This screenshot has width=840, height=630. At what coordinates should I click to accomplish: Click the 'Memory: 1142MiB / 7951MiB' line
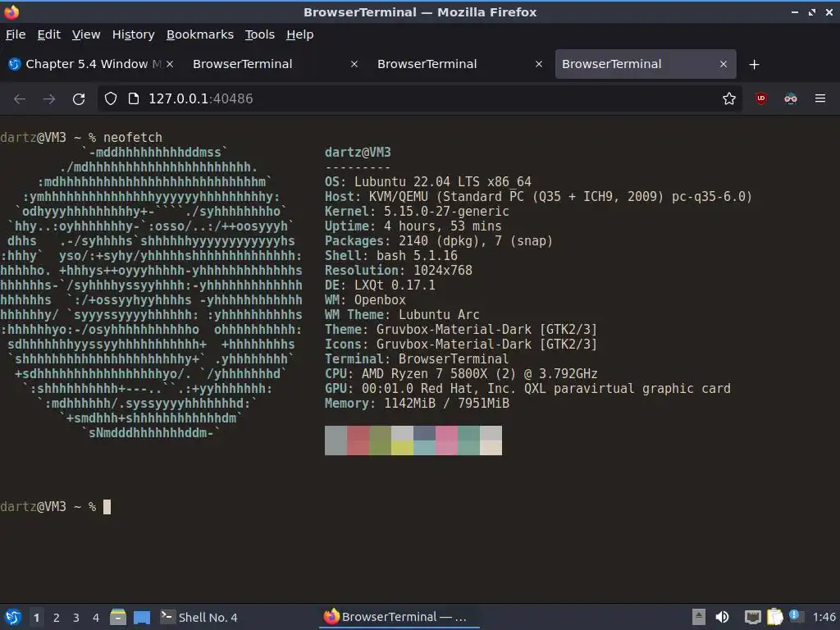click(x=417, y=403)
